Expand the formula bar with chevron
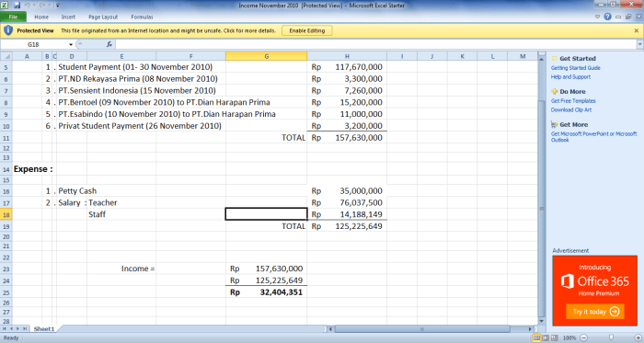644x343 pixels. pos(640,44)
